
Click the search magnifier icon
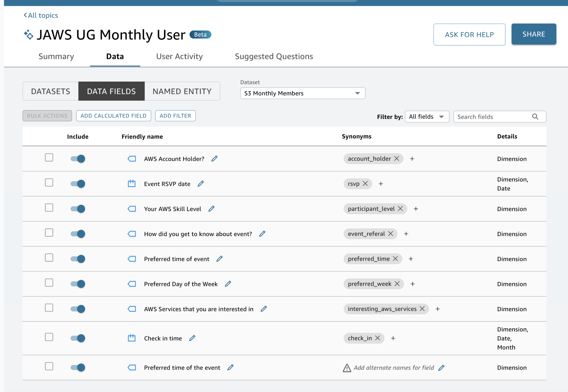point(535,117)
